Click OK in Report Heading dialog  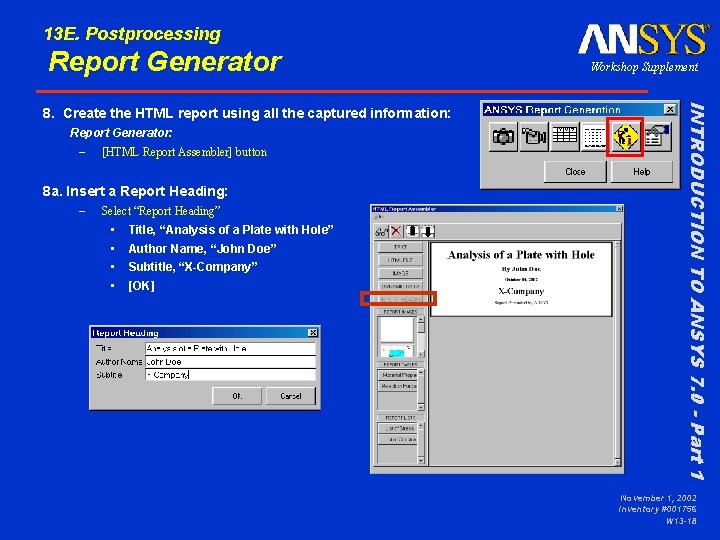[237, 396]
